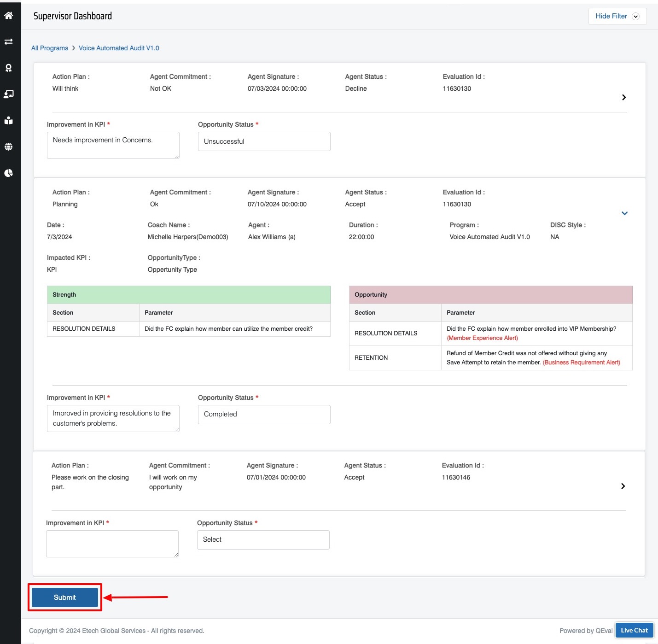Open the pie chart reports icon
The width and height of the screenshot is (658, 644).
click(x=8, y=173)
